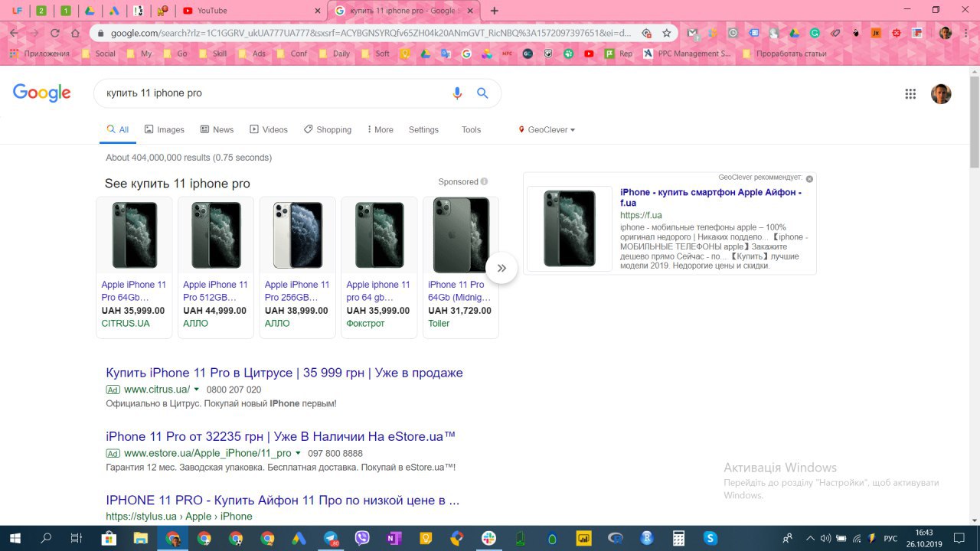Open the Google bookmark icon in bookmarks bar
Viewport: 980px width, 551px height.
tap(466, 54)
